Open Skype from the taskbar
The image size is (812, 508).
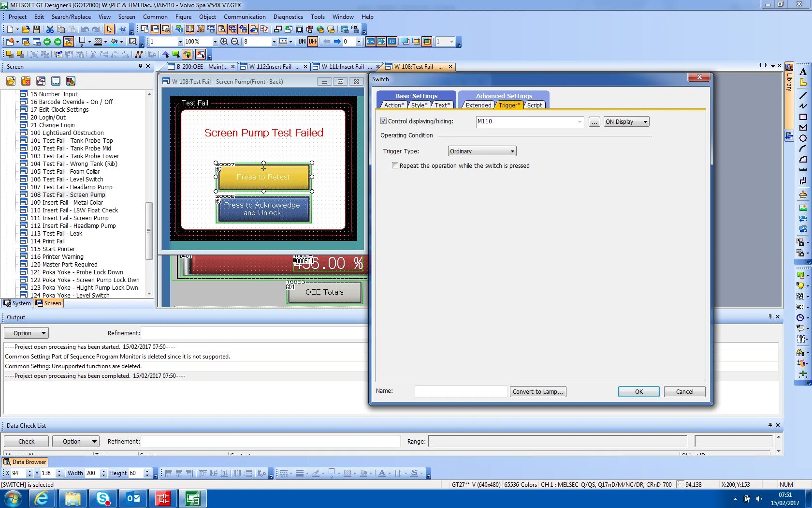tap(103, 498)
